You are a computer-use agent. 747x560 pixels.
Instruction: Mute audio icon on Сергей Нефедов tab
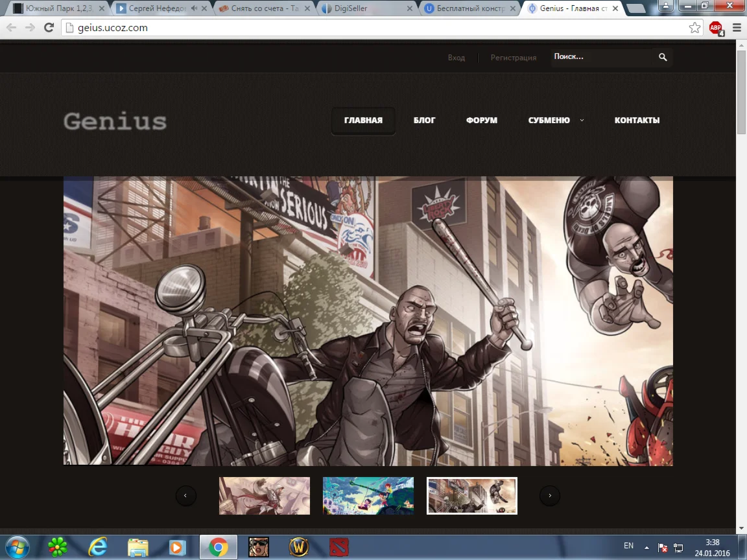tap(195, 8)
